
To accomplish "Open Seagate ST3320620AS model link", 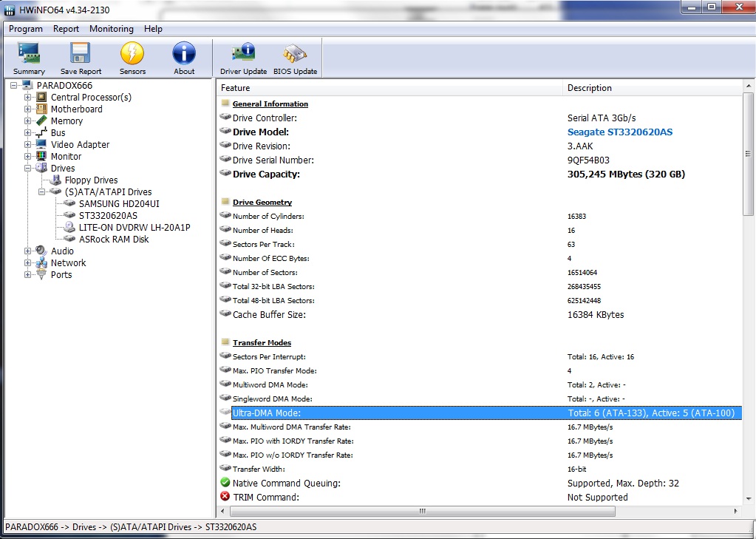I will (619, 132).
